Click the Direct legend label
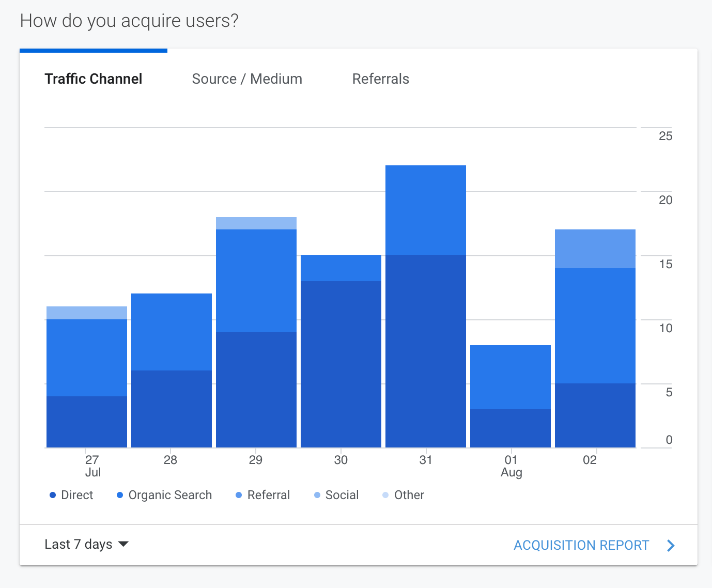This screenshot has width=712, height=588. coord(77,495)
